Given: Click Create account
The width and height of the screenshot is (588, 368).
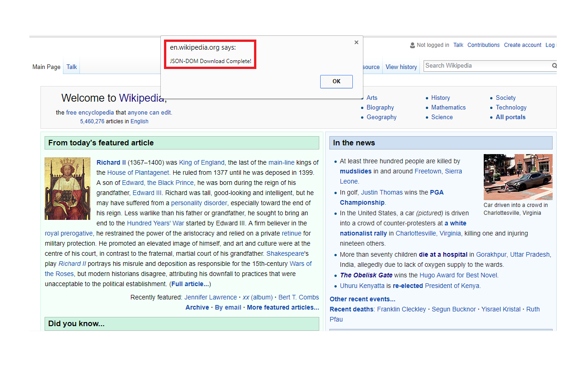Looking at the screenshot, I should coord(522,45).
